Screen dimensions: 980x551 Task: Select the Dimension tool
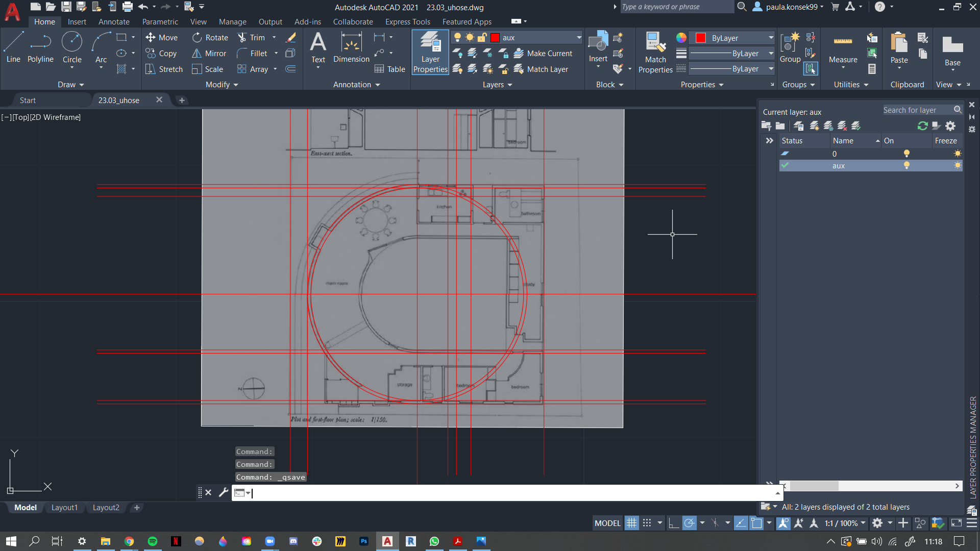point(351,47)
